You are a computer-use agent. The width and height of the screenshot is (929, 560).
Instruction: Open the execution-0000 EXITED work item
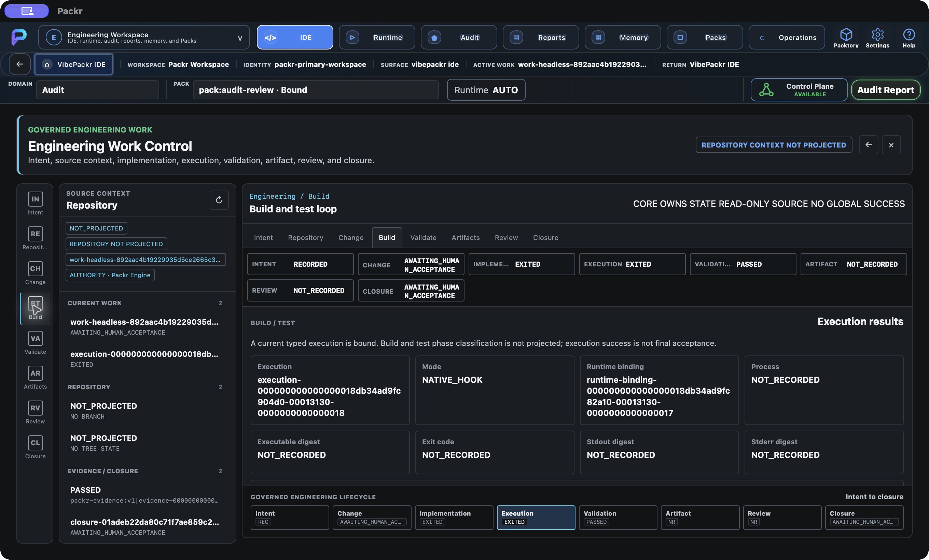(144, 359)
